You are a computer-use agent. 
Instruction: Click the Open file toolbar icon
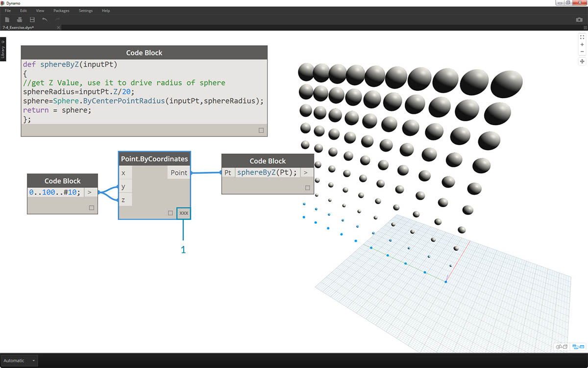pyautogui.click(x=20, y=20)
